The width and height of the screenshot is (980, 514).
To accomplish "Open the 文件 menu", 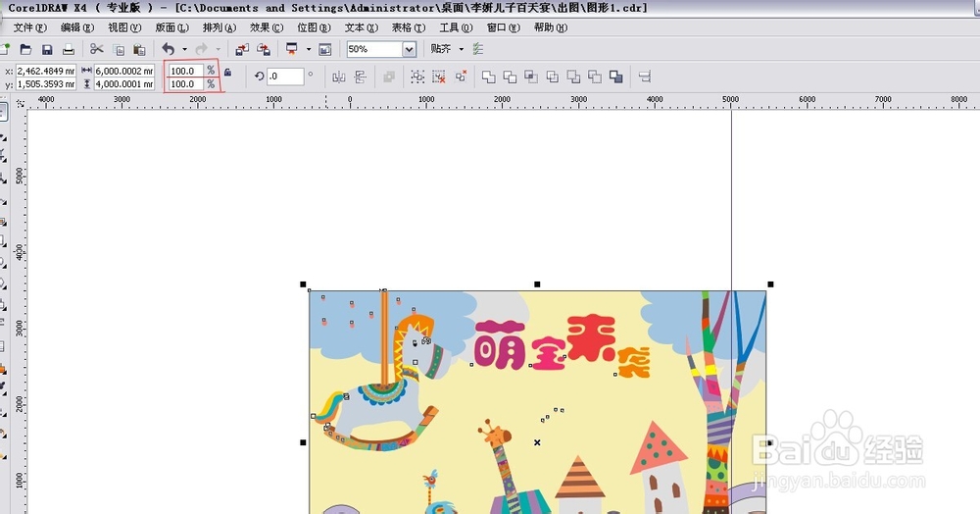I will pos(30,27).
